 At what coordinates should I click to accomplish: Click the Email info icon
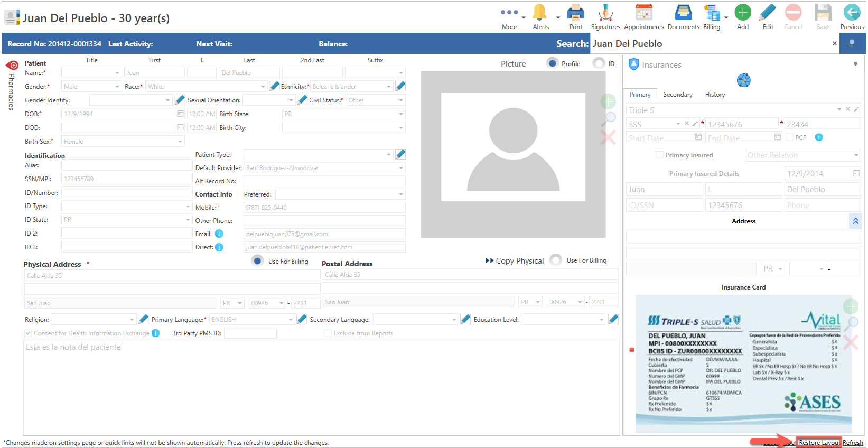219,234
